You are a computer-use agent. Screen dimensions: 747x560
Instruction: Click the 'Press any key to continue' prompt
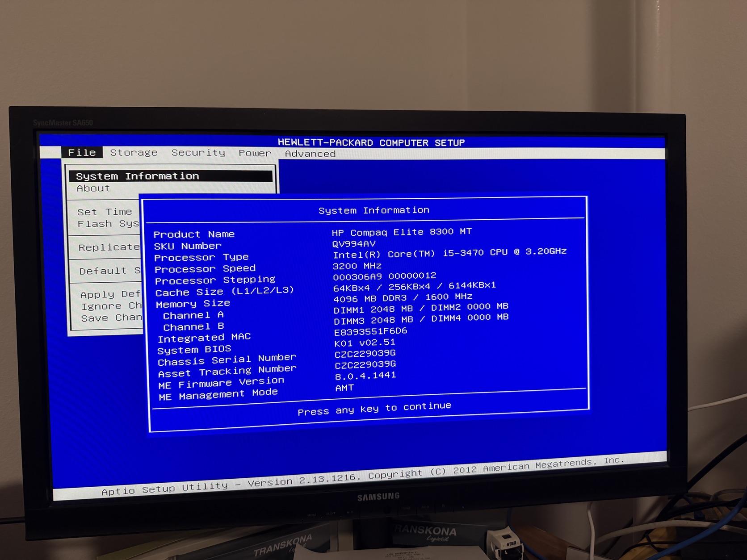tap(374, 409)
